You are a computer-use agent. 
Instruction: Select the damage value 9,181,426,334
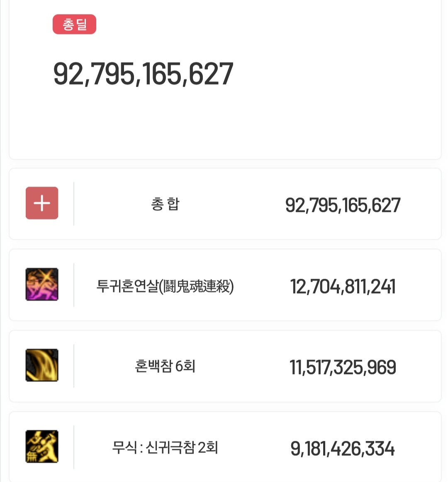pyautogui.click(x=343, y=448)
